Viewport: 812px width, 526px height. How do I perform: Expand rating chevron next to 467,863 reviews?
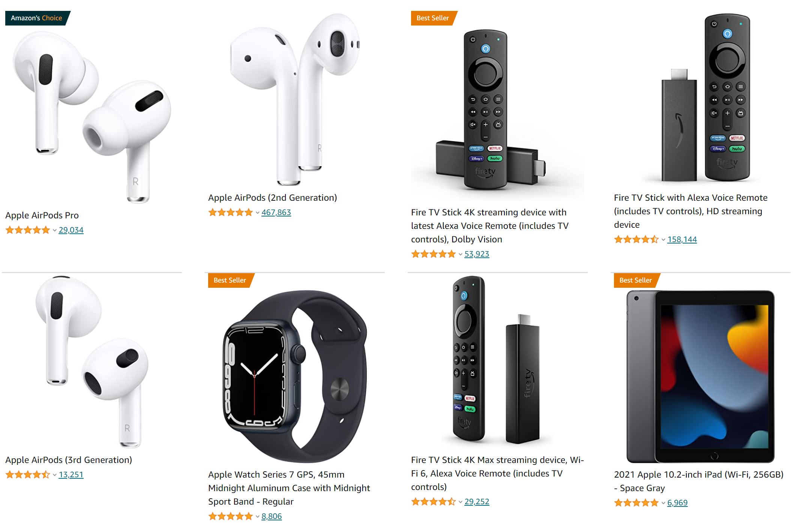tap(257, 213)
